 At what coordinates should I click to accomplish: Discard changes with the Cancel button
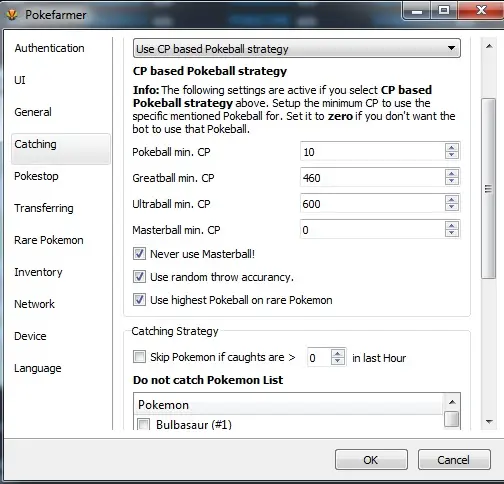[454, 460]
